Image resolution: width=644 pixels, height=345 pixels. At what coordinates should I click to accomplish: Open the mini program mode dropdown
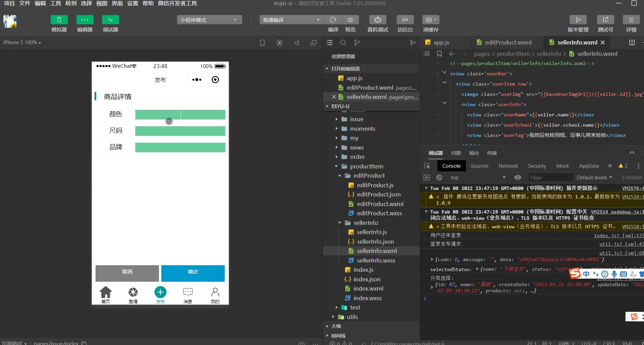point(209,20)
